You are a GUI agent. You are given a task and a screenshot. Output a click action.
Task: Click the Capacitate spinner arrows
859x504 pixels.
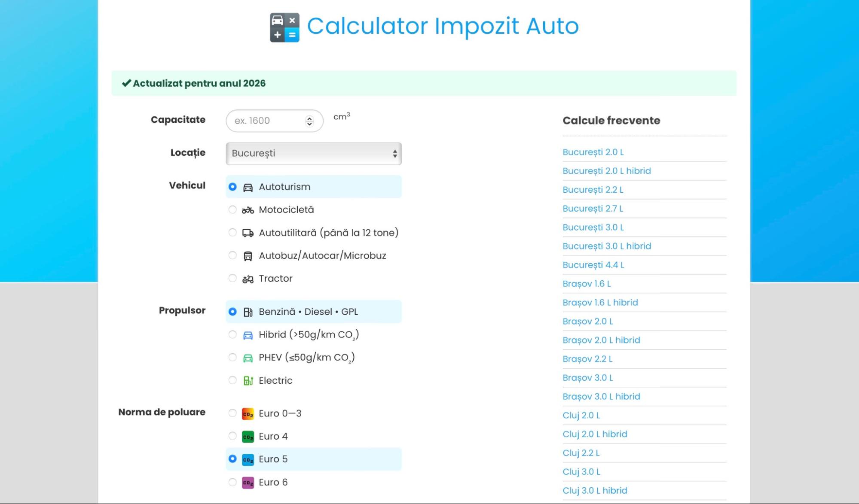pyautogui.click(x=309, y=121)
